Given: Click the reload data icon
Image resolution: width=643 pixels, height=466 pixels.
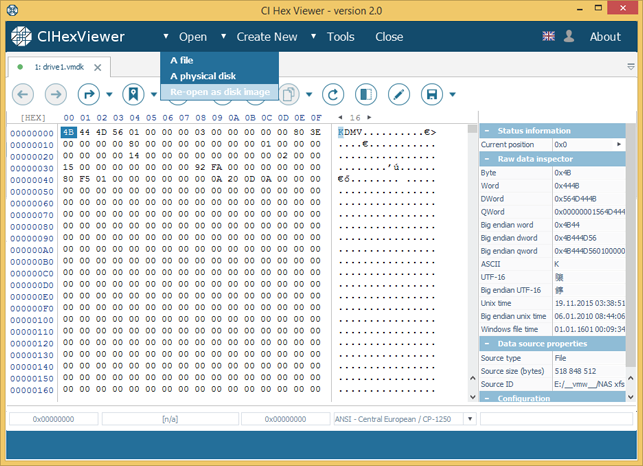Looking at the screenshot, I should pyautogui.click(x=333, y=94).
